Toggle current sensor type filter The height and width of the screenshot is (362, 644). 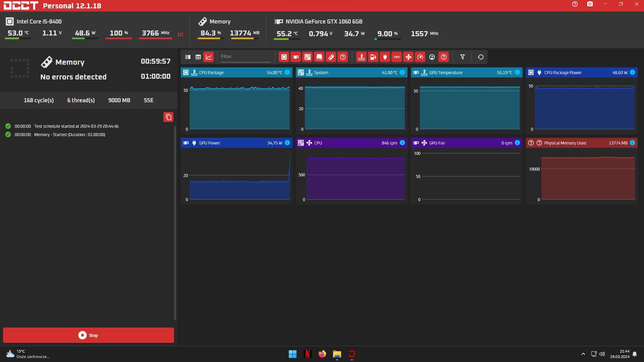coord(397,57)
